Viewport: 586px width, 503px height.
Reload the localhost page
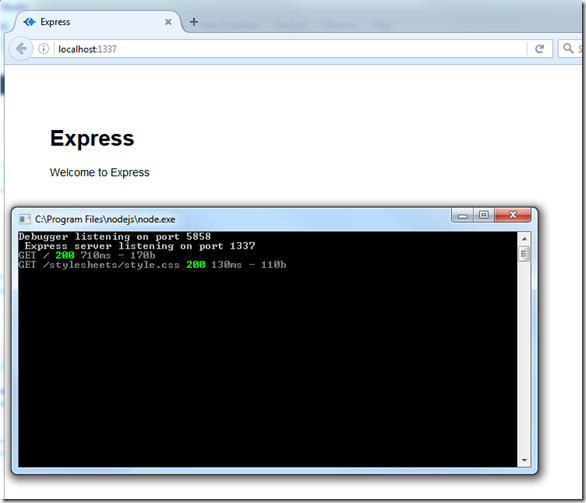[539, 49]
